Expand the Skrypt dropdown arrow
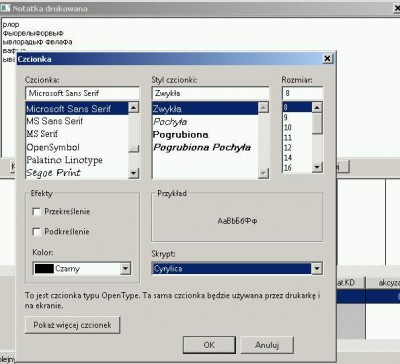This screenshot has width=400, height=364. point(317,268)
